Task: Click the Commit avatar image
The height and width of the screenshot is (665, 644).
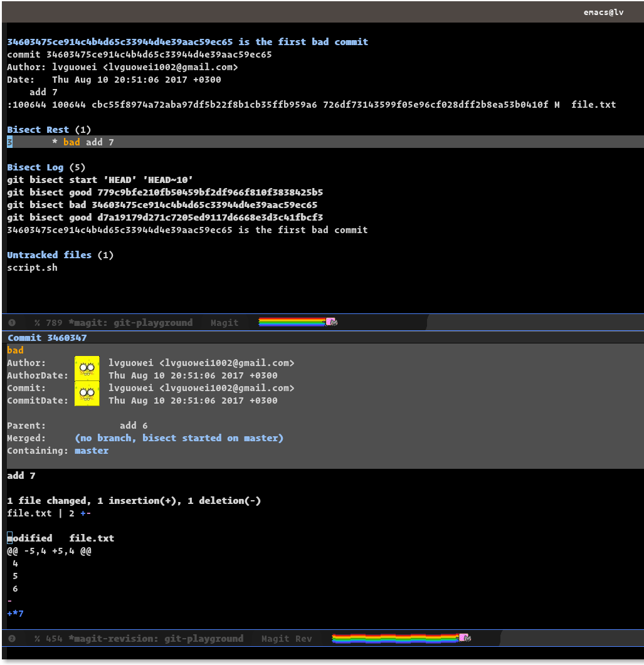Action: (87, 394)
